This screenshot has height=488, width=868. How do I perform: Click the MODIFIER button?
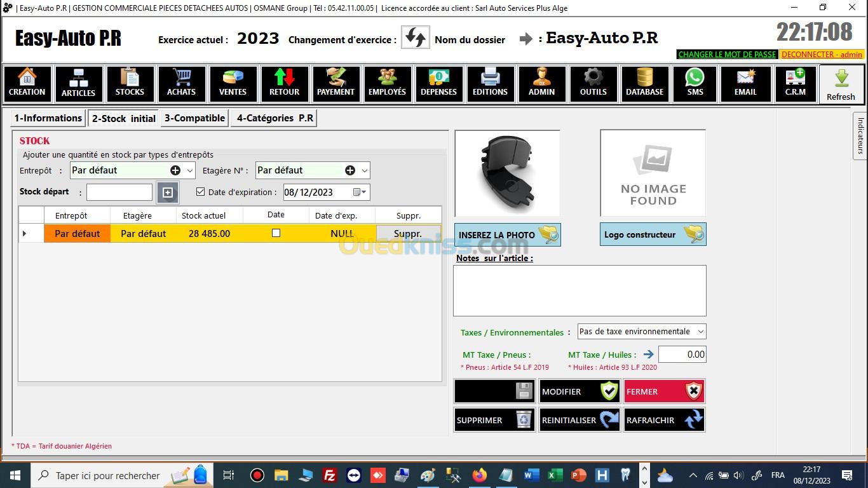tap(579, 391)
